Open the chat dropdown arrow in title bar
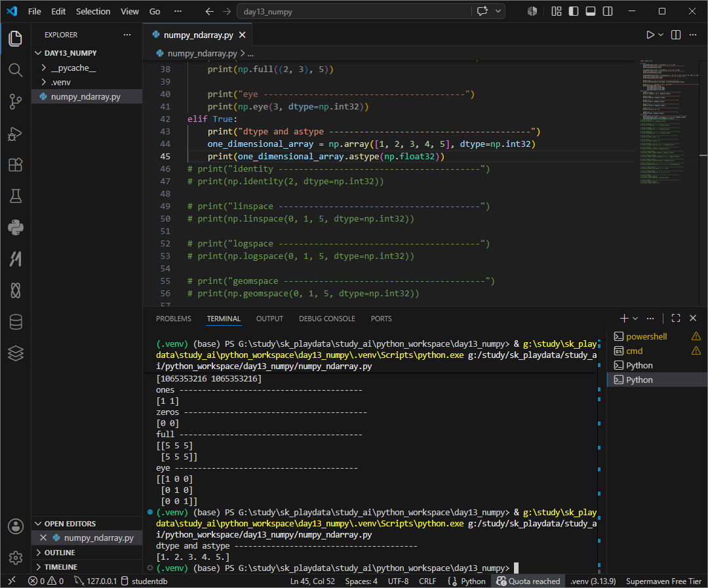 [498, 11]
